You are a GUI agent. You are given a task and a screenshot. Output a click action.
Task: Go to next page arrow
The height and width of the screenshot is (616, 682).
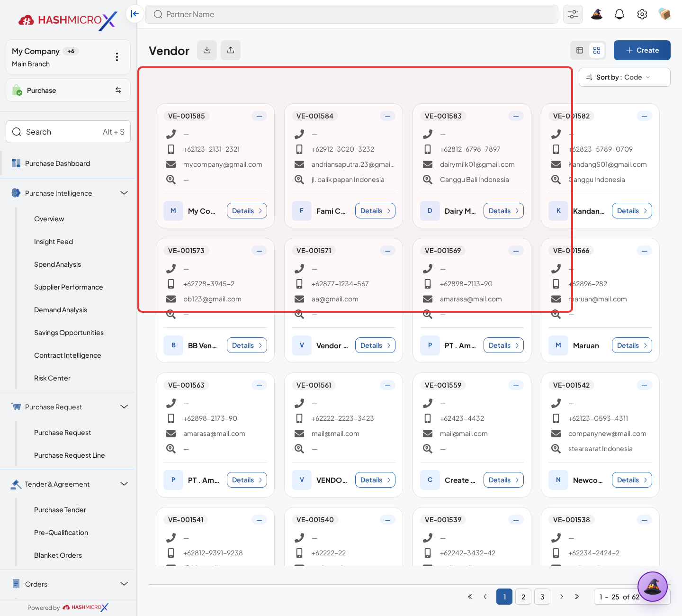pyautogui.click(x=562, y=597)
